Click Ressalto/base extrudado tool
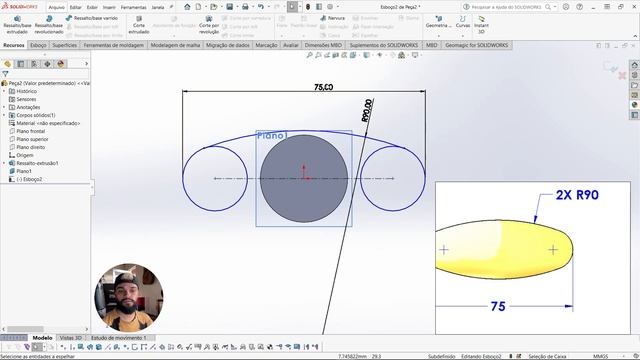The height and width of the screenshot is (360, 640). click(x=17, y=25)
